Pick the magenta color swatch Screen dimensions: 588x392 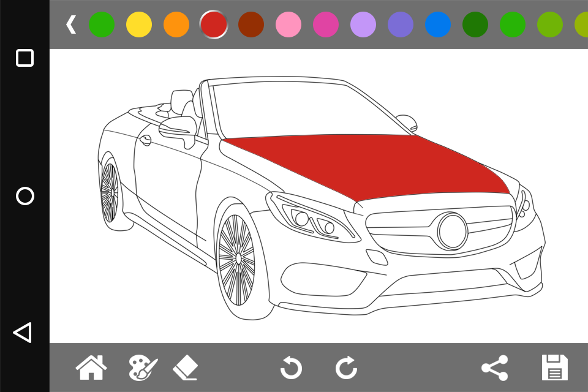[x=326, y=24]
